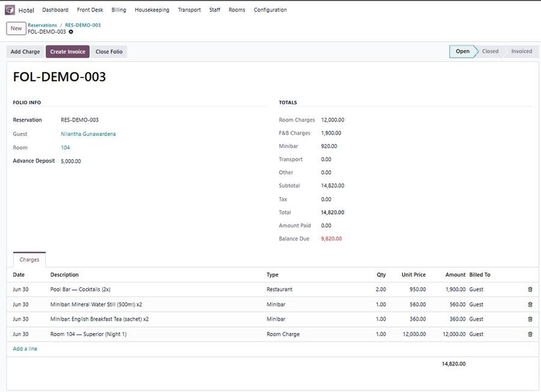Click the Reservation field RES-DEMO-003 value

(79, 120)
